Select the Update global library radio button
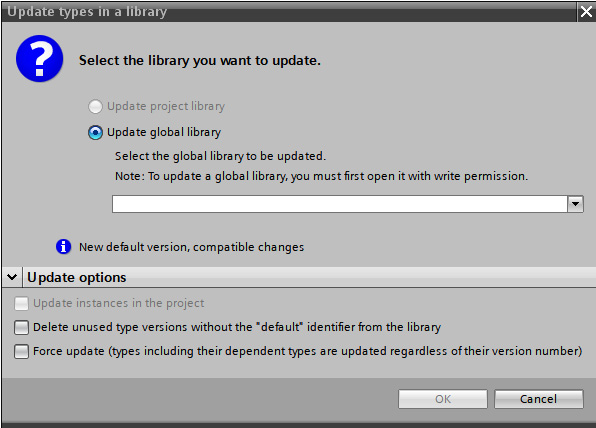Image resolution: width=596 pixels, height=428 pixels. pyautogui.click(x=95, y=133)
